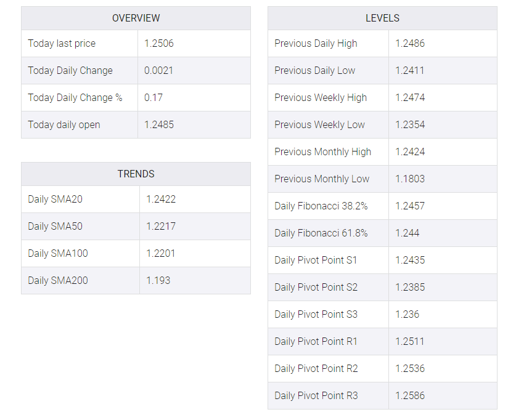Click the Today Daily Change row label
Viewport: 508px width, 420px height.
coord(70,71)
